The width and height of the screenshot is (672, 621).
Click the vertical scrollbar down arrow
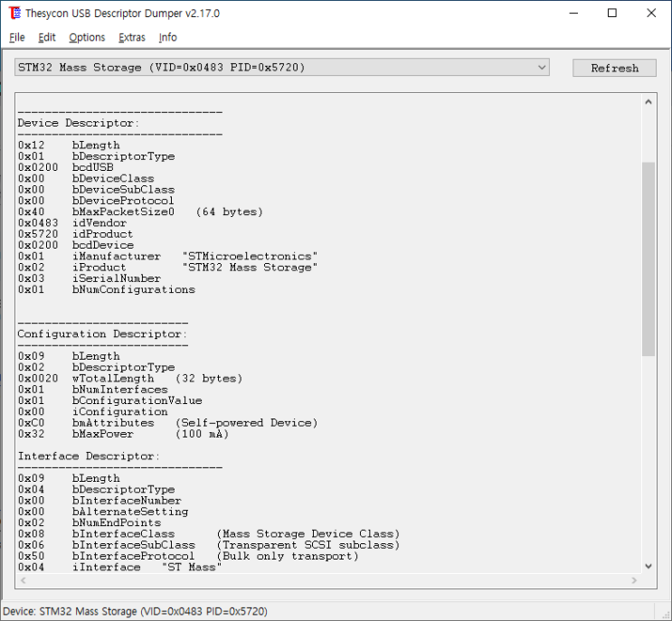click(x=648, y=566)
